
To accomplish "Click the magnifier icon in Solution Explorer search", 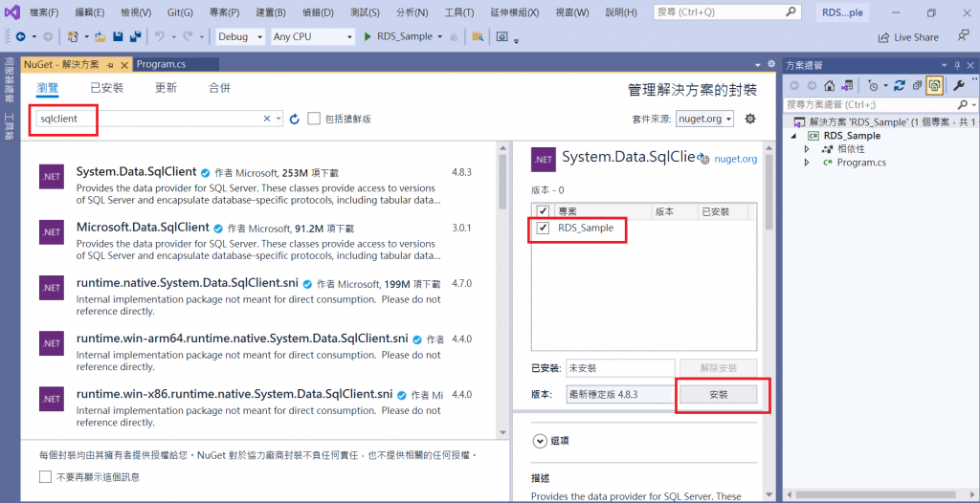I will 963,104.
